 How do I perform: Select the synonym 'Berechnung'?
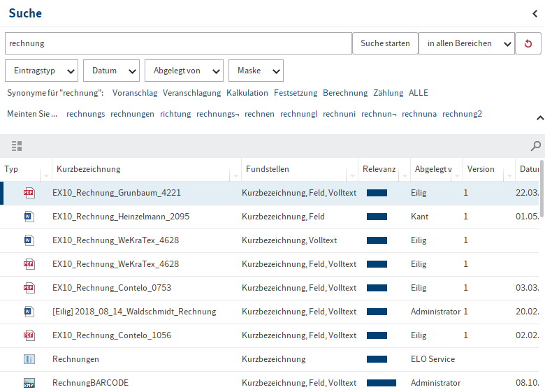[345, 93]
